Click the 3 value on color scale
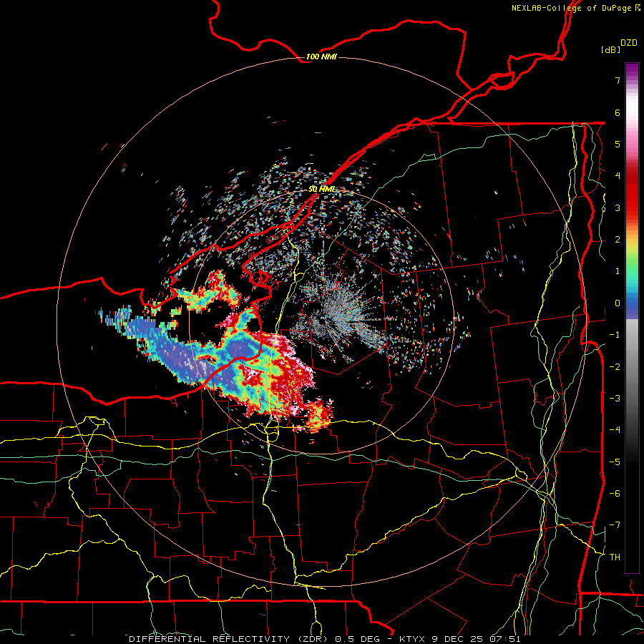 tap(618, 208)
